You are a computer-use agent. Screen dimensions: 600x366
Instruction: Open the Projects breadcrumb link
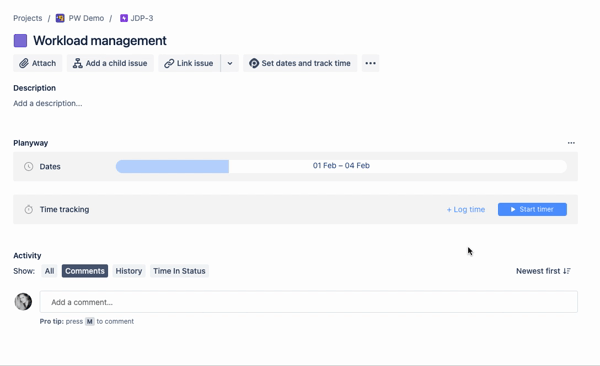[28, 18]
